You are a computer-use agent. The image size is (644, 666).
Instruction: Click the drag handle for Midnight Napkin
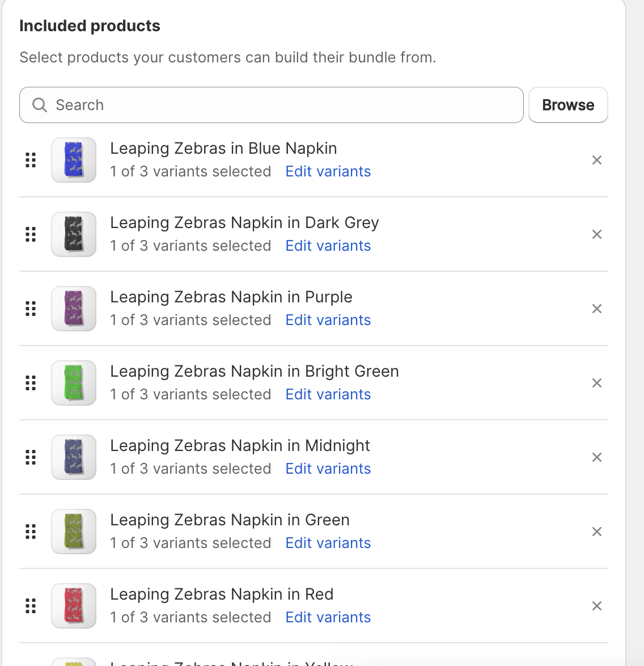coord(31,457)
